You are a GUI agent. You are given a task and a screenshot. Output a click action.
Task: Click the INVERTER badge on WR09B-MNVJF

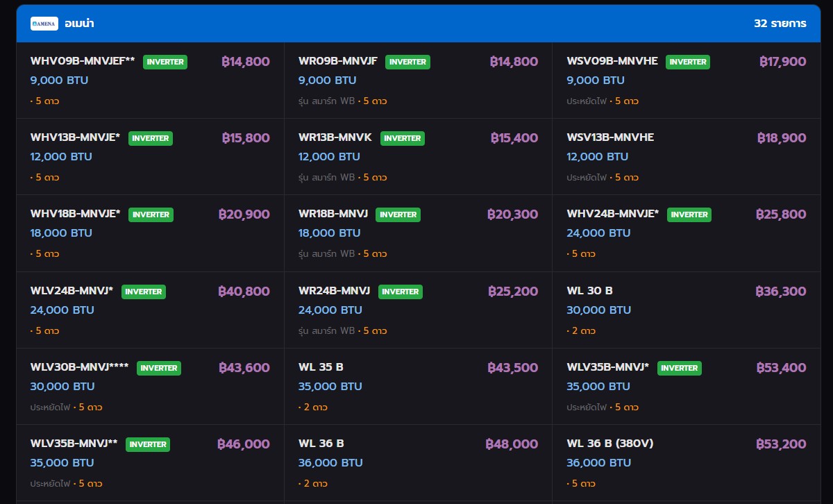[407, 62]
